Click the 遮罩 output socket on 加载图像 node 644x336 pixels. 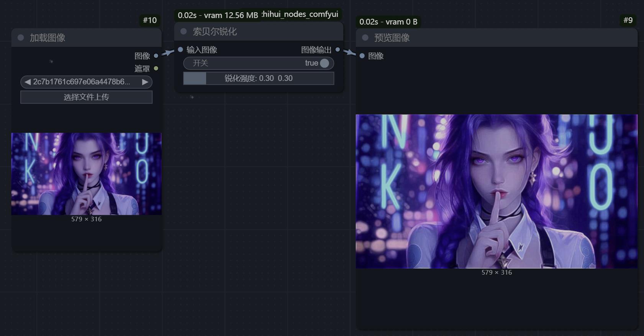[156, 68]
